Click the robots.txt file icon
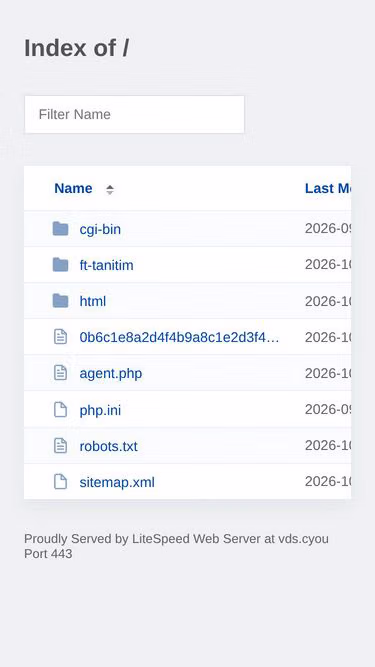The width and height of the screenshot is (375, 667). 60,446
